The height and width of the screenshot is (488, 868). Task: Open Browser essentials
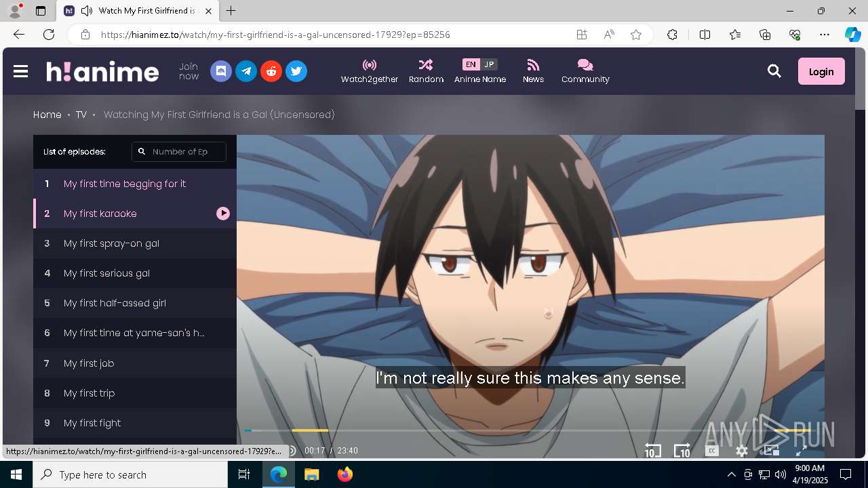click(795, 35)
